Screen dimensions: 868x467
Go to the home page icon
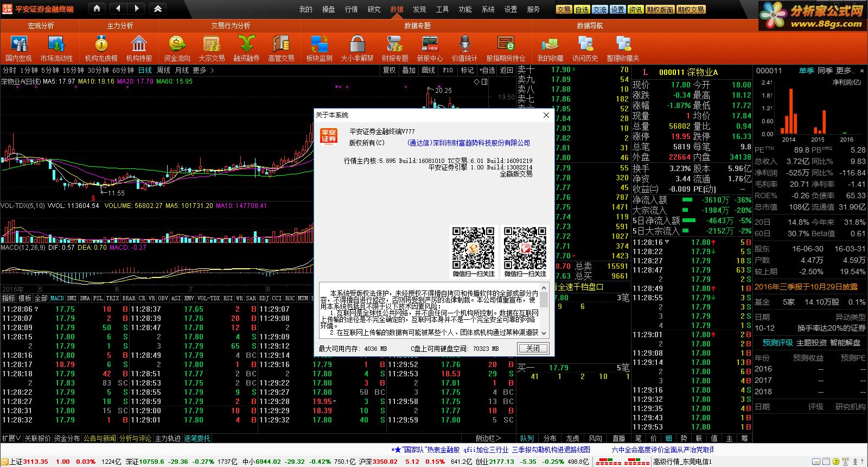point(97,9)
